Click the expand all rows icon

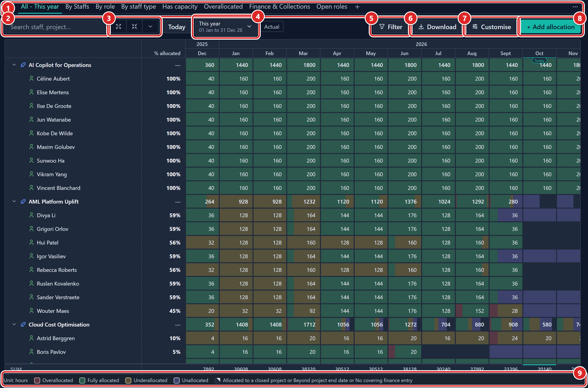(x=118, y=27)
